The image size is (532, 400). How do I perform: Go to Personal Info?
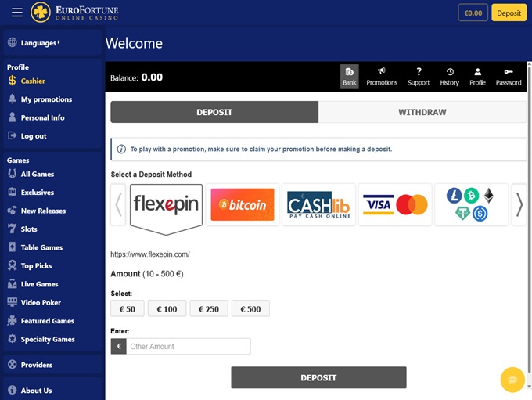coord(36,117)
